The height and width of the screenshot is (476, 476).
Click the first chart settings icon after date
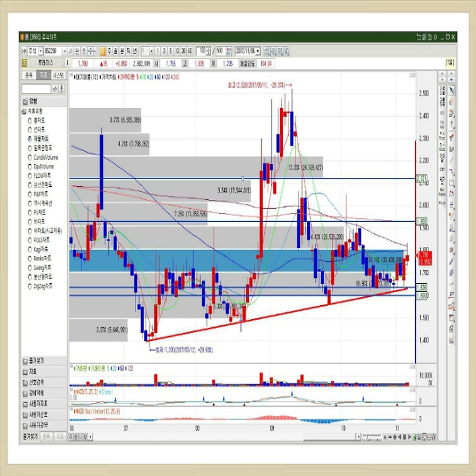pyautogui.click(x=267, y=51)
